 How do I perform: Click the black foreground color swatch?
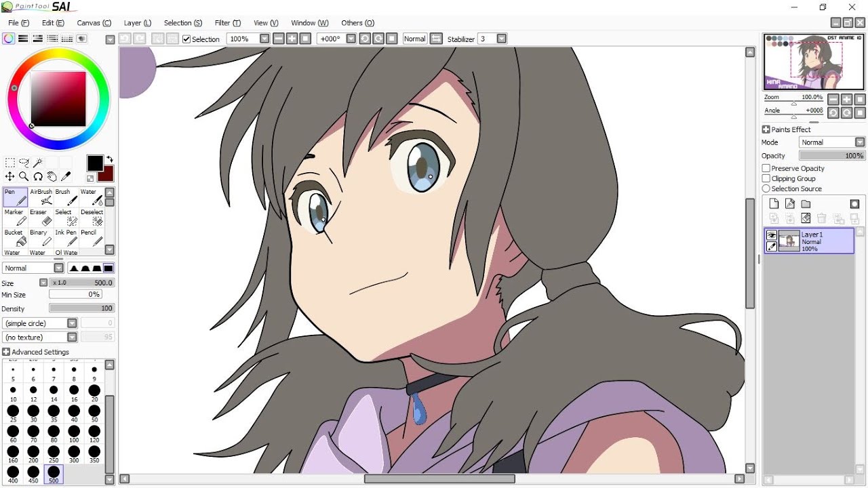point(95,163)
